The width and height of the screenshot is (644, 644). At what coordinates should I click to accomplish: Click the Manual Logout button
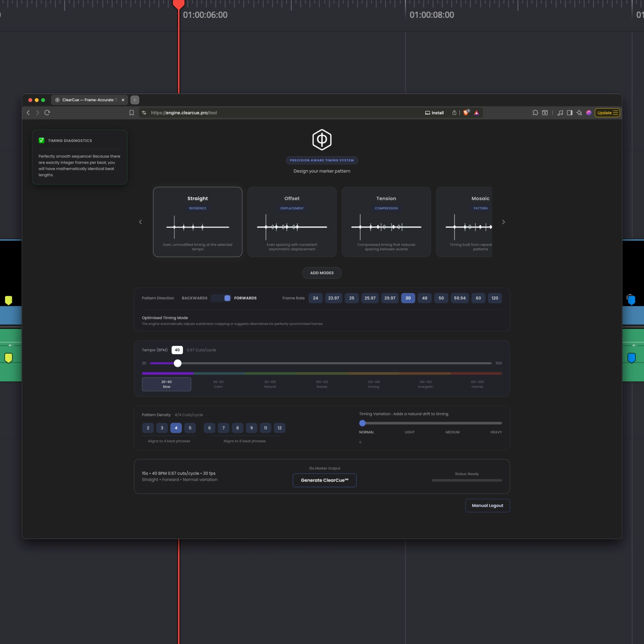487,505
